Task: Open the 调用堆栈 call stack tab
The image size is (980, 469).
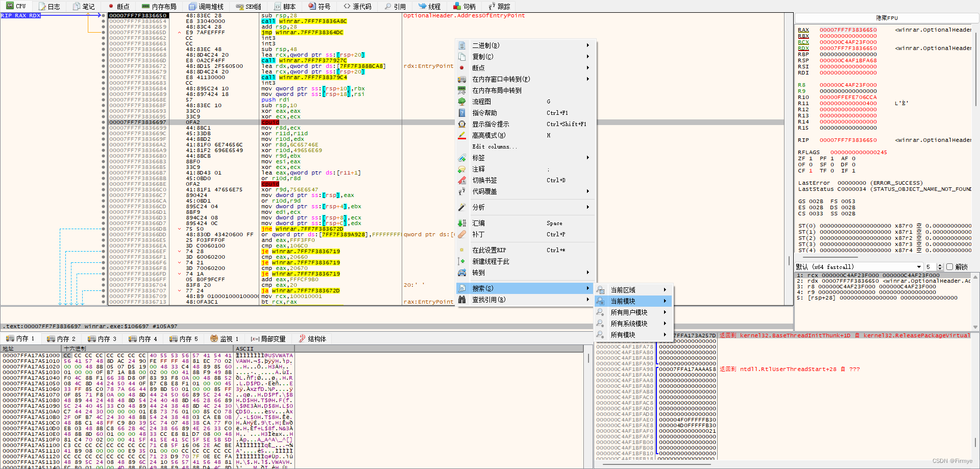Action: [207, 7]
